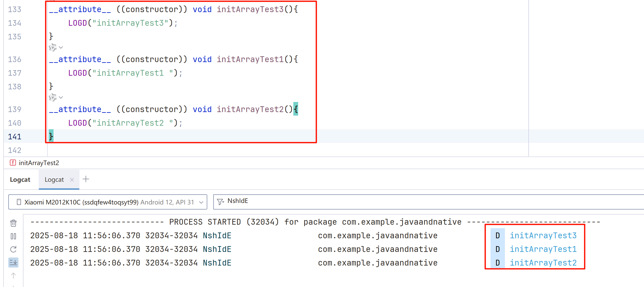Add a new Logcat tab with plus icon
644x287 pixels.
[86, 179]
